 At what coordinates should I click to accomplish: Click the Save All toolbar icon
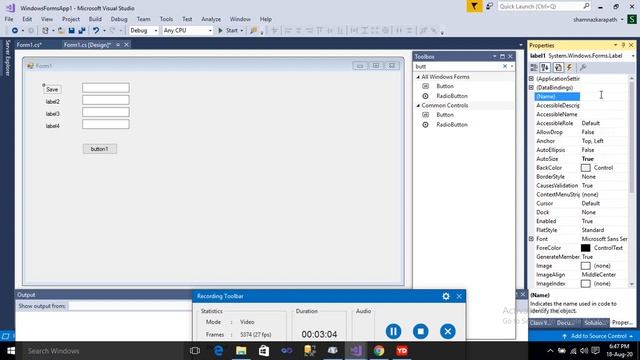click(82, 31)
